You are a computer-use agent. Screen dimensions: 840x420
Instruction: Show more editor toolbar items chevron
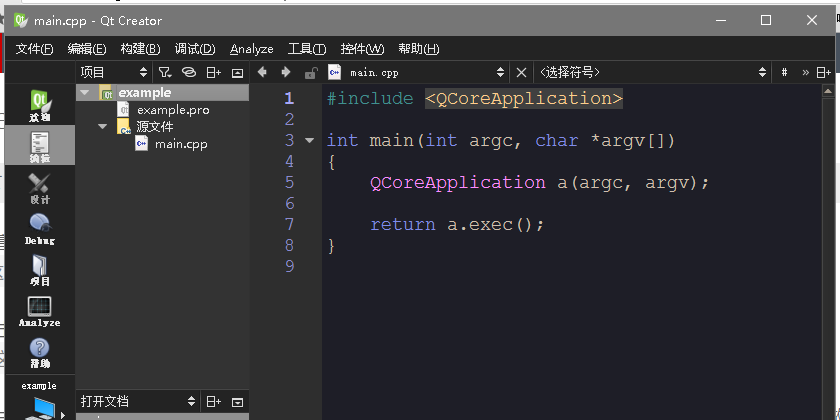[x=805, y=72]
